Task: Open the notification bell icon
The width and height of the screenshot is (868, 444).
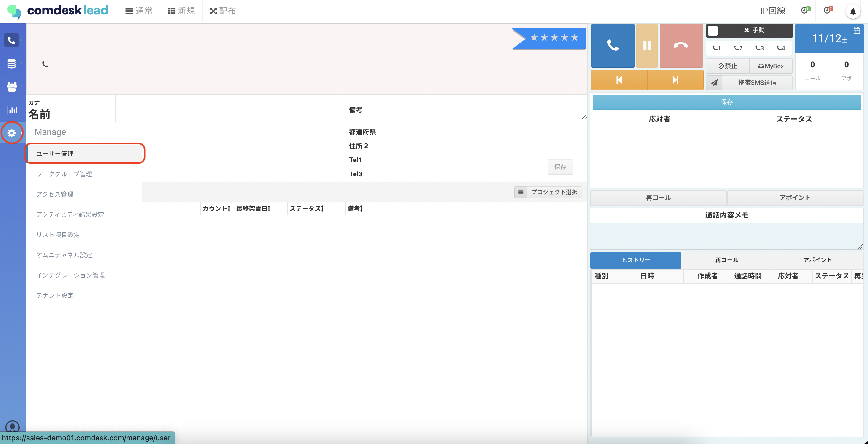Action: (x=853, y=11)
